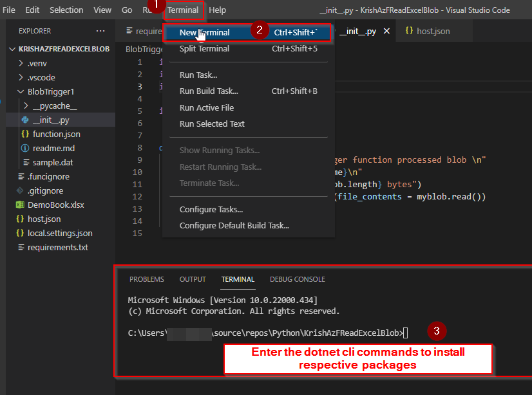Open host.json from explorer tree

click(44, 219)
